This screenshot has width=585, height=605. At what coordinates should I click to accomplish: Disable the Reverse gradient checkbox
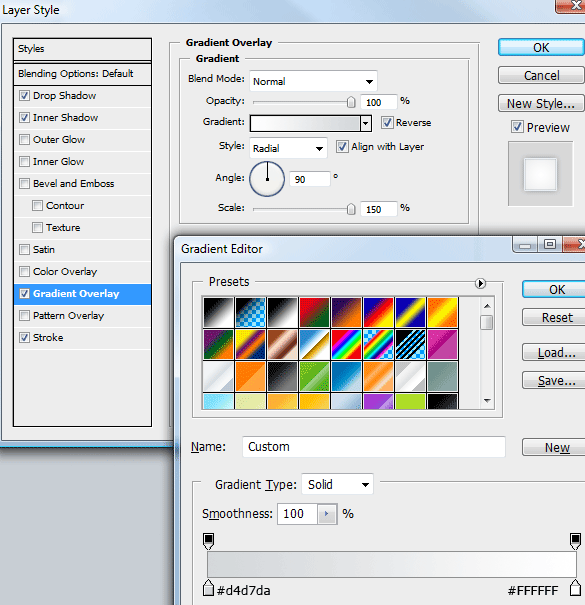387,123
